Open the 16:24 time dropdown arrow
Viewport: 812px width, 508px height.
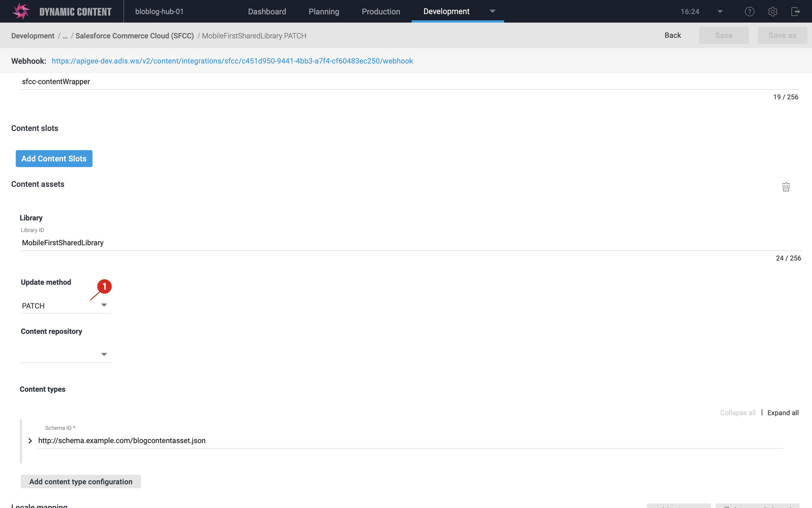coord(720,12)
